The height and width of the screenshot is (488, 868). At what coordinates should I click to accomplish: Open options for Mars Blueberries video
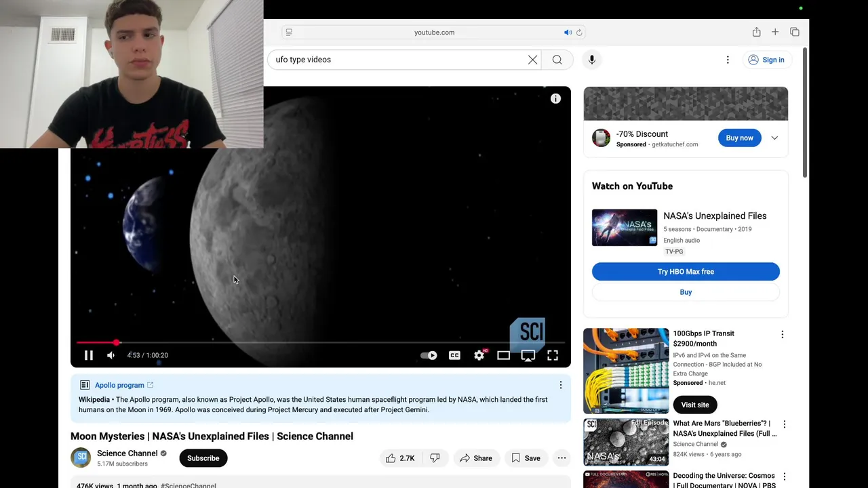[785, 424]
